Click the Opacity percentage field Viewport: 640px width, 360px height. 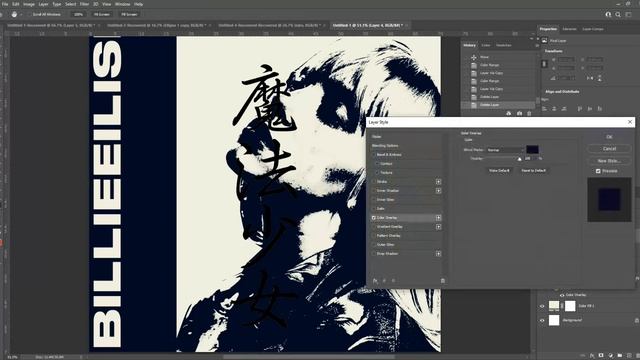(x=530, y=158)
